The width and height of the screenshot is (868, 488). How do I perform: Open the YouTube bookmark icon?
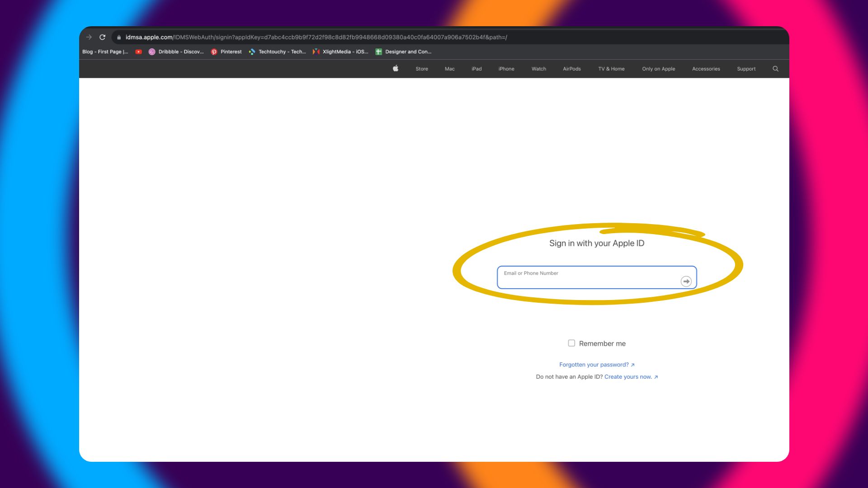tap(139, 52)
